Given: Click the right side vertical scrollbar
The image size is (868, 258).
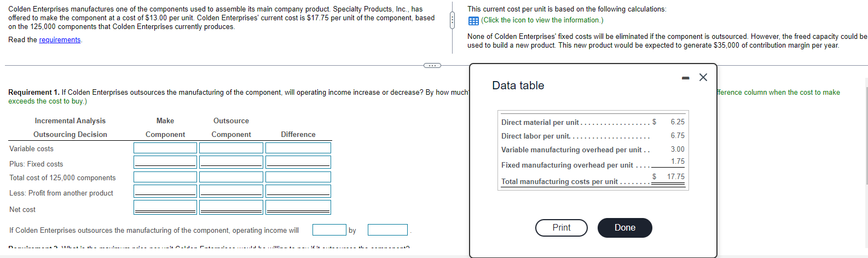Looking at the screenshot, I should tap(866, 164).
